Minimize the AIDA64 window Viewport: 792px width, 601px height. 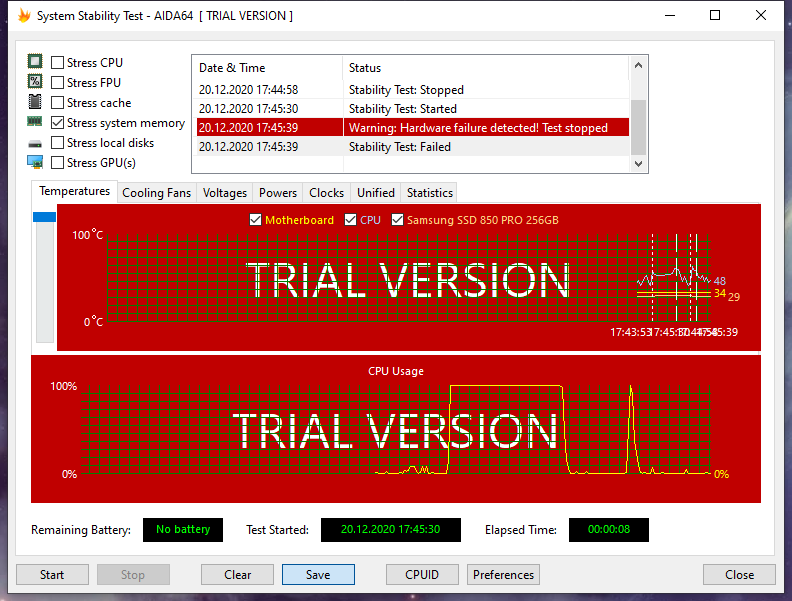[670, 16]
